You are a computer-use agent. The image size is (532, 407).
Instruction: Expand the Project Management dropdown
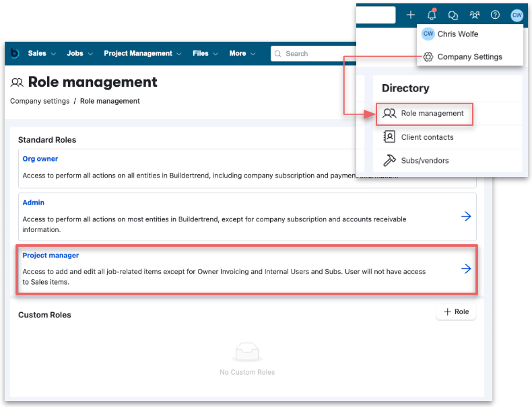143,54
